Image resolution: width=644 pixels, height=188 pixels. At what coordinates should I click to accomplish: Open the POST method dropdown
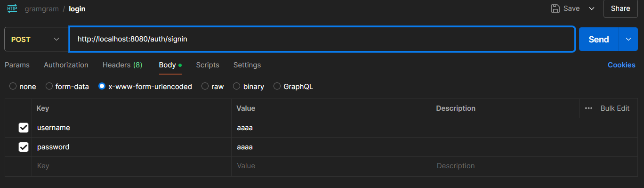click(x=36, y=39)
